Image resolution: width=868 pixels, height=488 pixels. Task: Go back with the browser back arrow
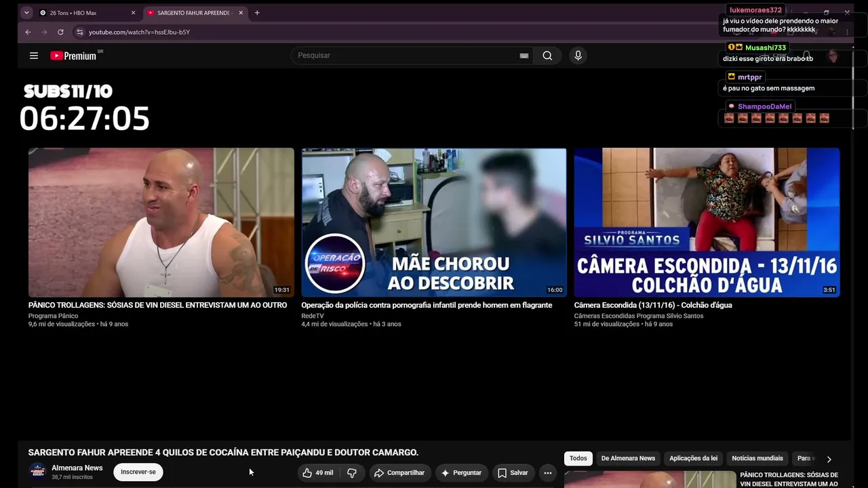(28, 32)
